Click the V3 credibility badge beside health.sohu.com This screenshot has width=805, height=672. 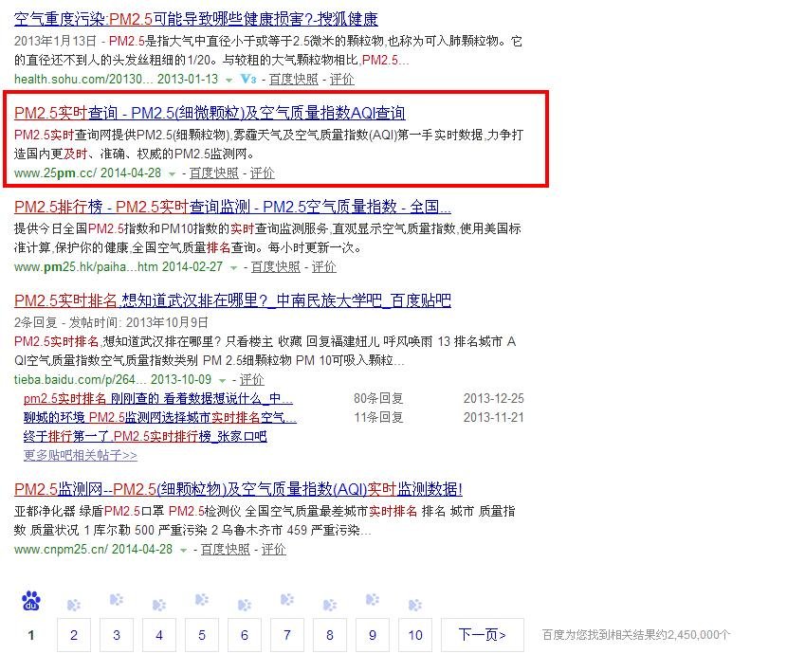[x=248, y=79]
